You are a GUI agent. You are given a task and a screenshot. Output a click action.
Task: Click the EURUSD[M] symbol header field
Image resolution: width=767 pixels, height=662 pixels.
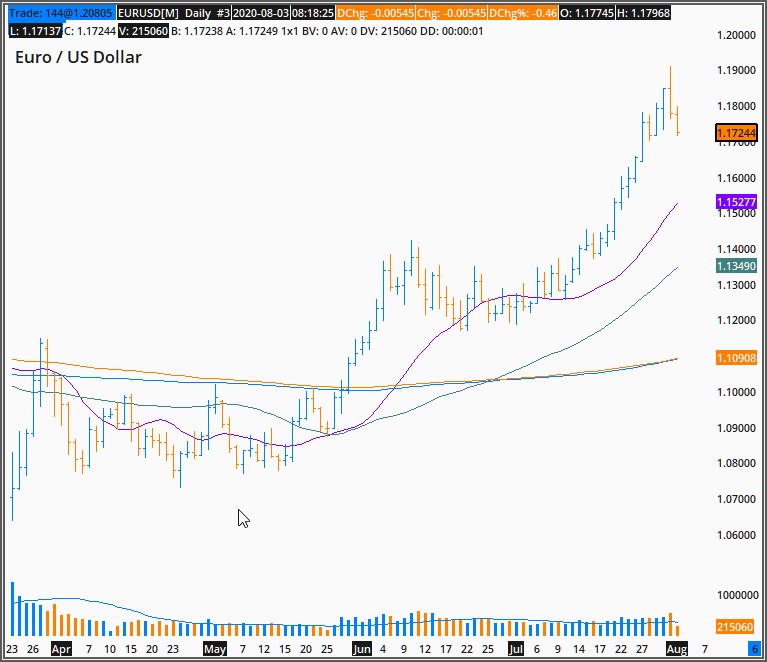148,13
